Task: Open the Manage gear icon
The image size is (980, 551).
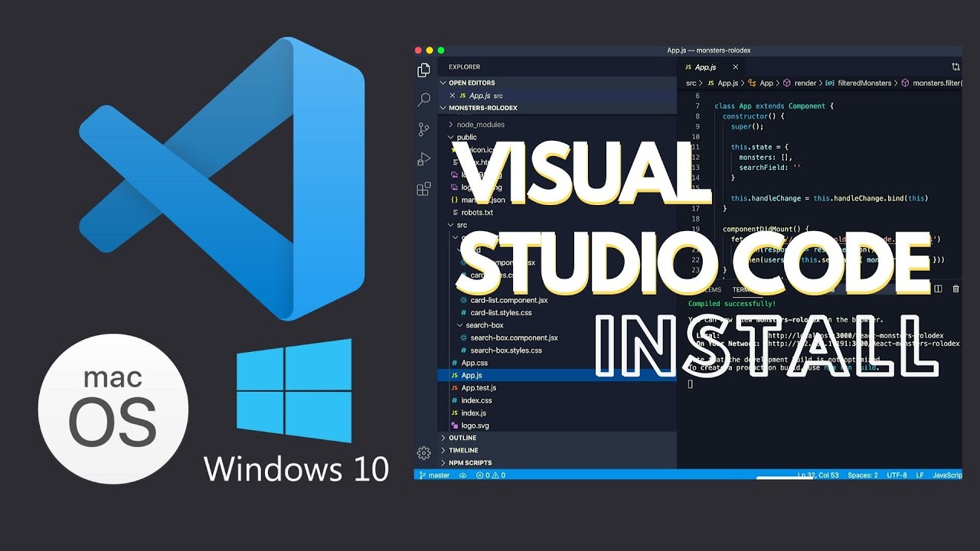Action: click(423, 453)
